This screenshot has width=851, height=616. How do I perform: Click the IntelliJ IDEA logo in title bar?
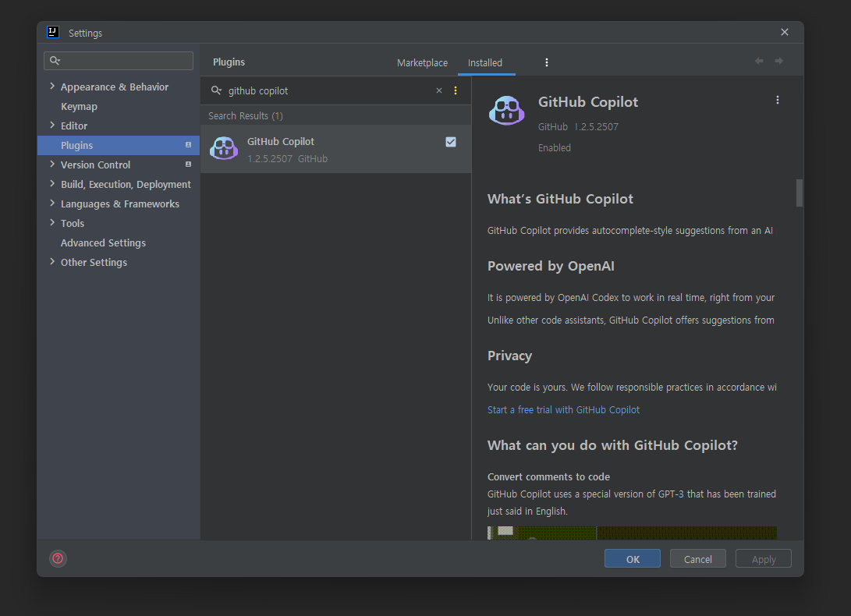pos(52,32)
